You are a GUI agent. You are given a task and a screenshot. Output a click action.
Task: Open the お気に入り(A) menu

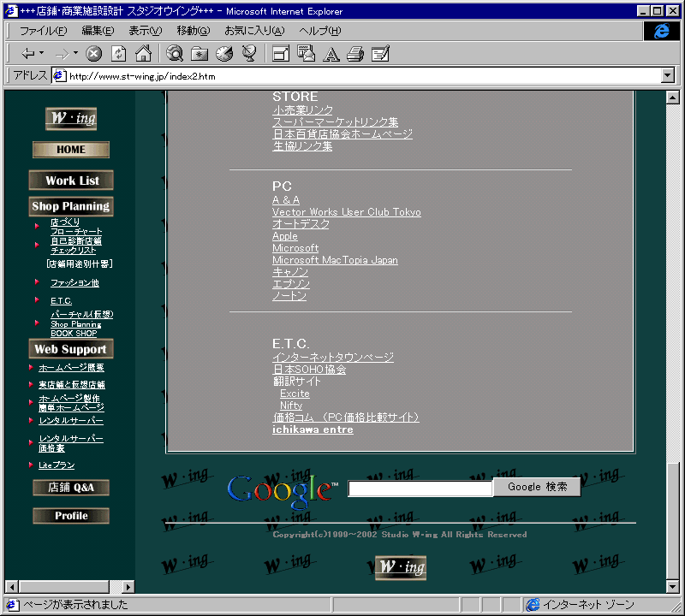tap(254, 31)
